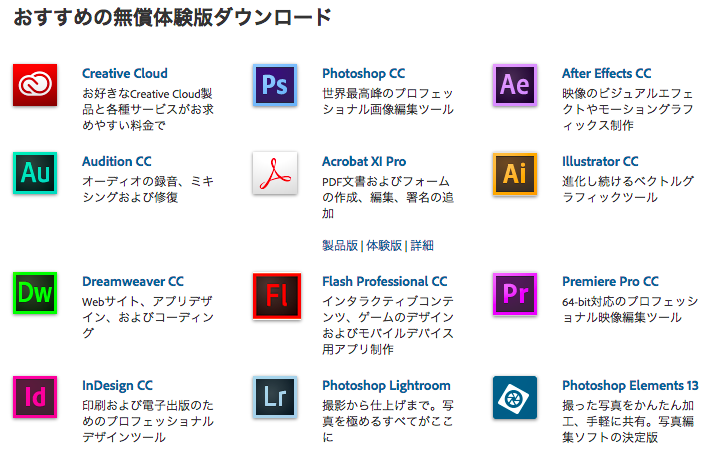The height and width of the screenshot is (456, 706).
Task: Open the Photoshop Elements 13 link
Action: click(630, 385)
